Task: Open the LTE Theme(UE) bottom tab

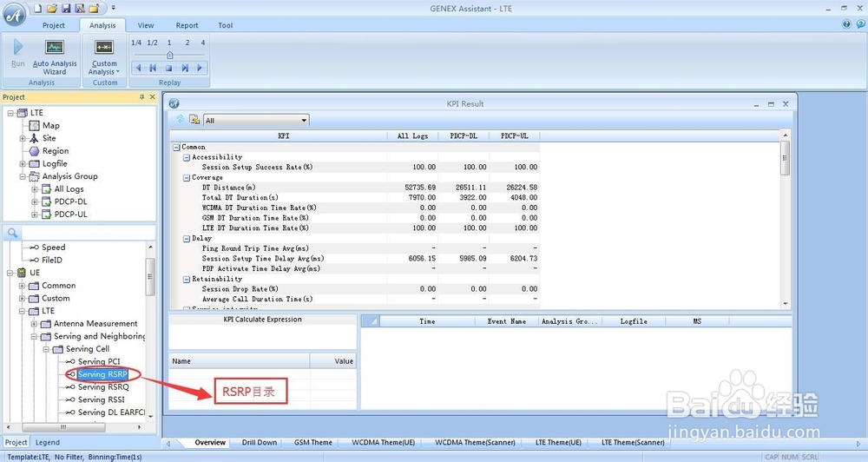Action: coord(558,443)
